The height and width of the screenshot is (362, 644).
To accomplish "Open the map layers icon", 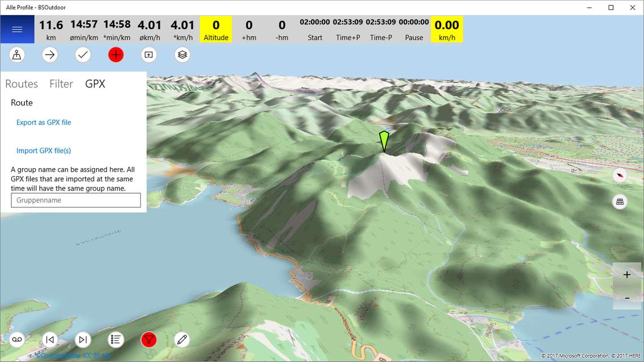I will tap(182, 55).
